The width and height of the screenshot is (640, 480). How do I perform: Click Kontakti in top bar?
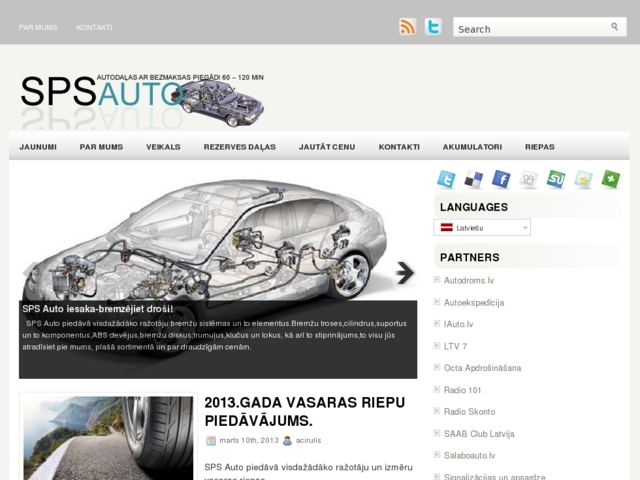(x=94, y=27)
